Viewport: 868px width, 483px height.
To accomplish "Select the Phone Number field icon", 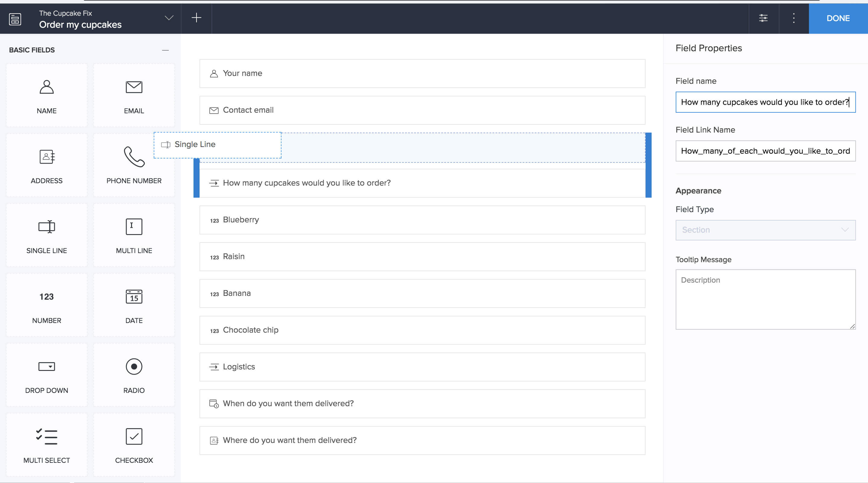I will pyautogui.click(x=134, y=156).
